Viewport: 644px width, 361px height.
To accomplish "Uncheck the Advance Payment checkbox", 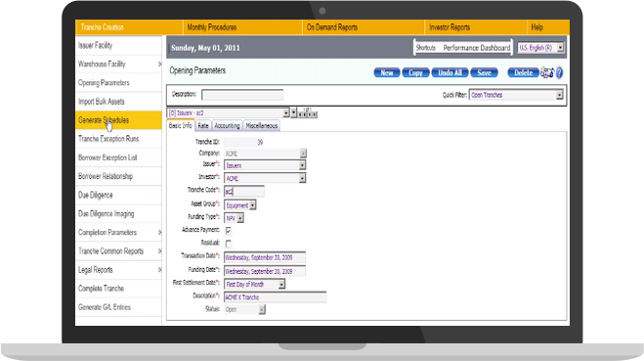I will (229, 231).
